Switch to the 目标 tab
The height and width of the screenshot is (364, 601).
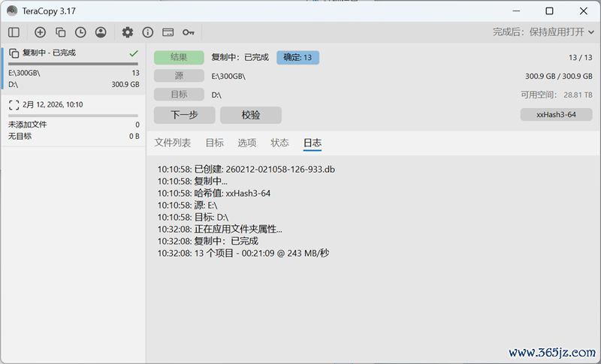click(214, 143)
